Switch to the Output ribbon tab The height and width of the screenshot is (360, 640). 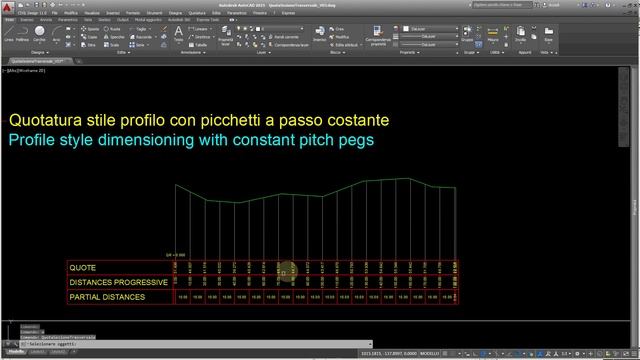122,20
